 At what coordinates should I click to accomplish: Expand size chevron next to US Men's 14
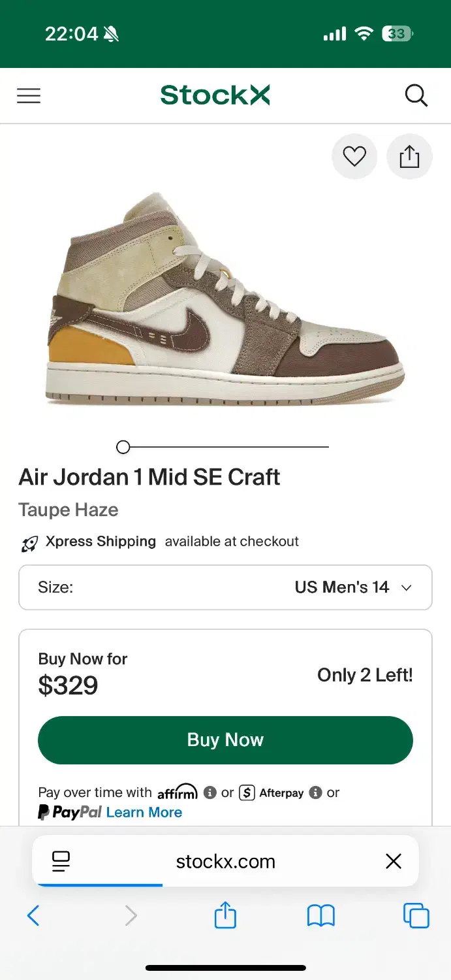(406, 588)
